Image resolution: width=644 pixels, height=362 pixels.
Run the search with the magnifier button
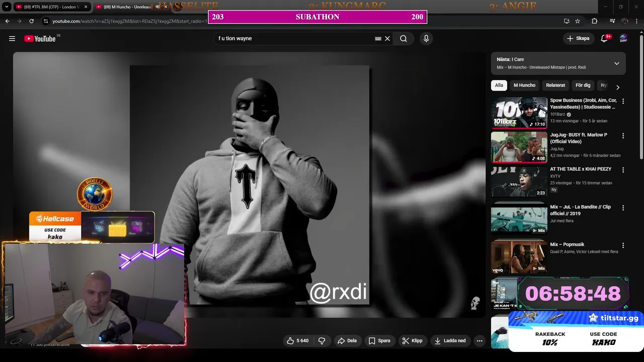coord(404,39)
